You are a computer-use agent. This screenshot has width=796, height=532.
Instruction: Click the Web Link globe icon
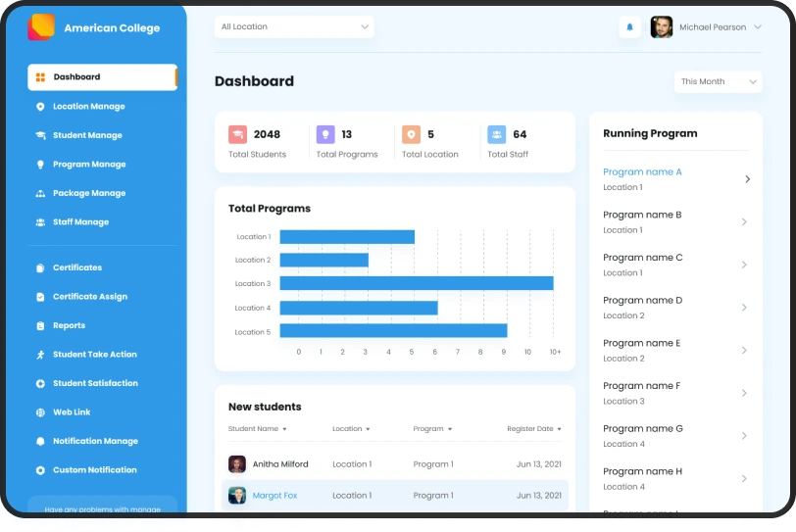[40, 412]
